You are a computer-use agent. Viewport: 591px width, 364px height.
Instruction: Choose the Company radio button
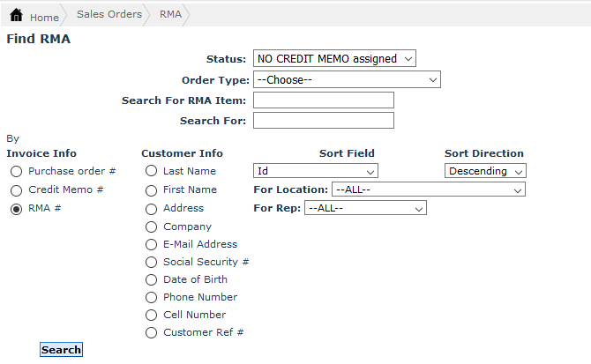[x=152, y=227]
